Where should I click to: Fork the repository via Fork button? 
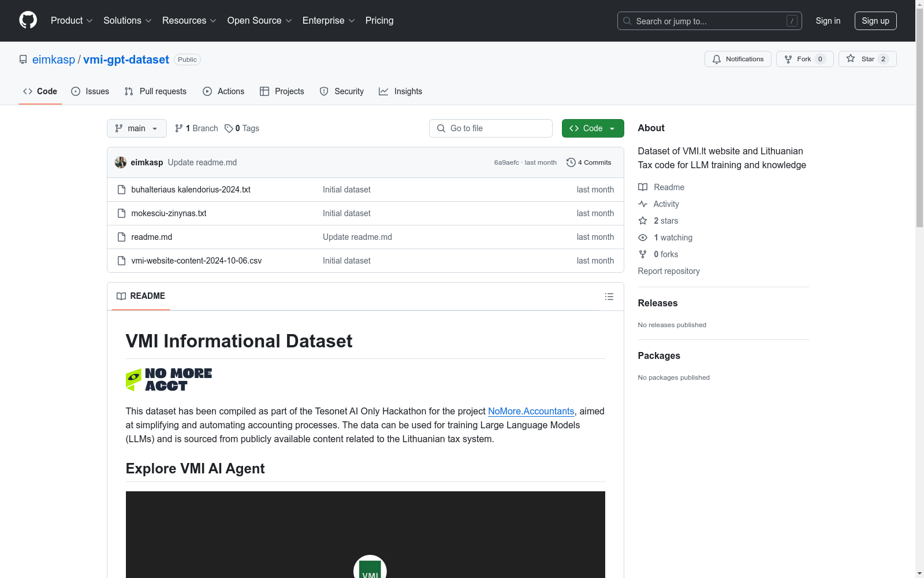(804, 59)
